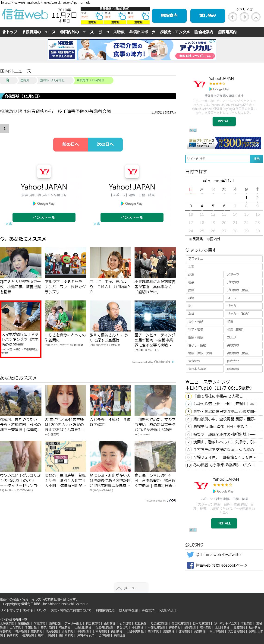
Task: Open the official Twitter icon link
Action: 190,555
